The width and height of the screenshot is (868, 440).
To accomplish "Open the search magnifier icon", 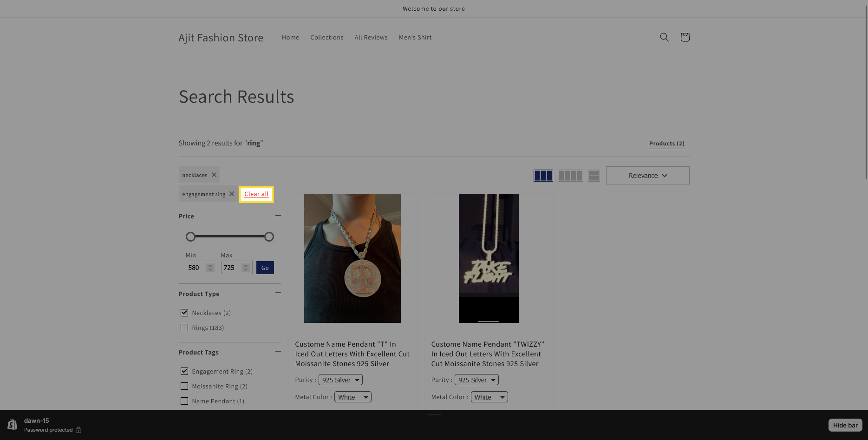I will [664, 37].
